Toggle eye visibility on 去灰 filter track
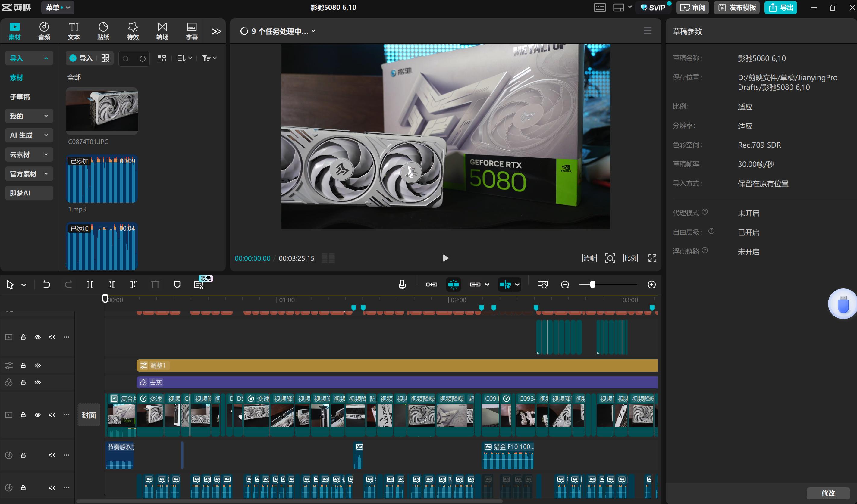 tap(38, 382)
